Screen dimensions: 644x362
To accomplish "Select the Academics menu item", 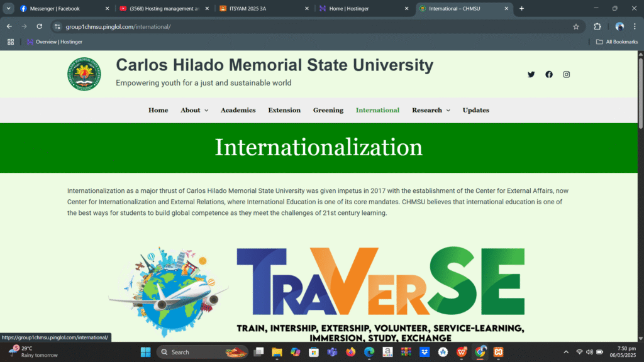I will [x=238, y=110].
